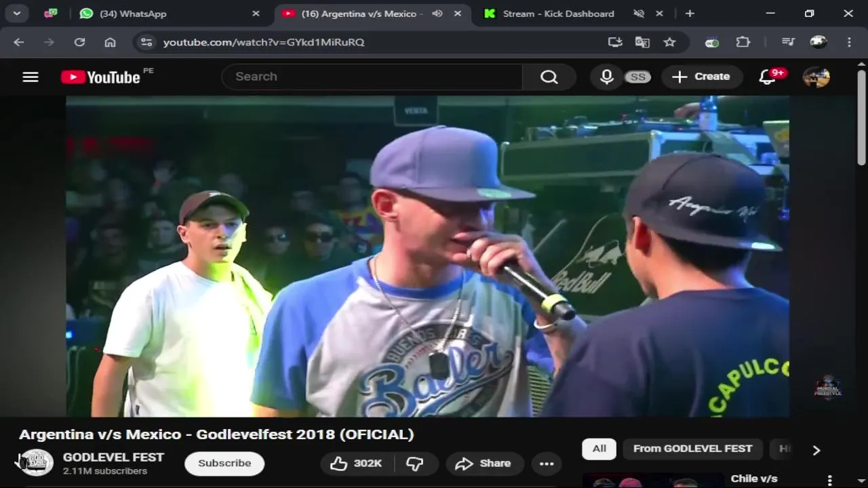Submit search with magnifier button
The height and width of the screenshot is (488, 868).
(549, 77)
